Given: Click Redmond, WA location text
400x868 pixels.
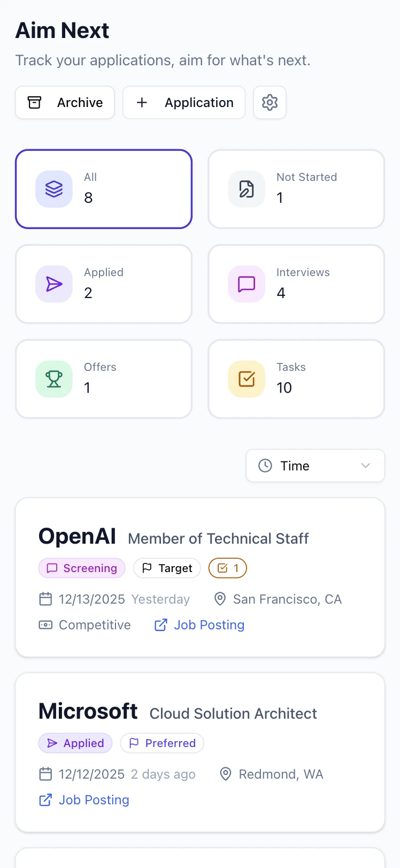Looking at the screenshot, I should pos(281,774).
